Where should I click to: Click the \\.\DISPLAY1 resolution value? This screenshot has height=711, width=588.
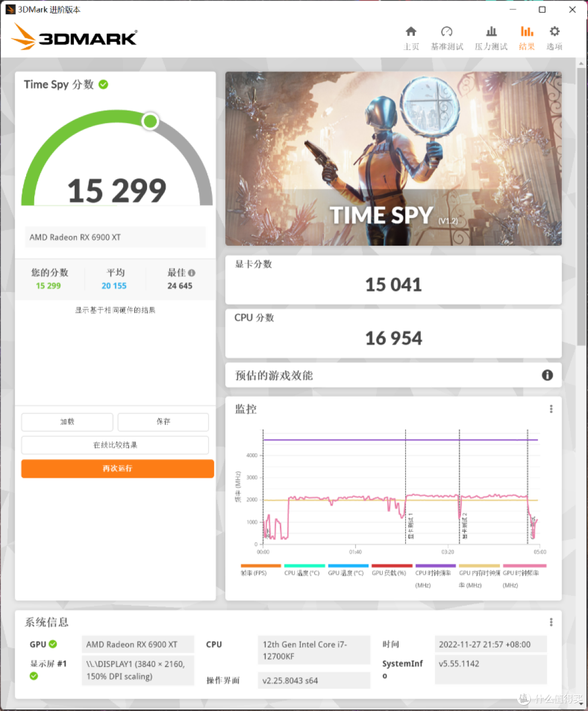pyautogui.click(x=138, y=670)
